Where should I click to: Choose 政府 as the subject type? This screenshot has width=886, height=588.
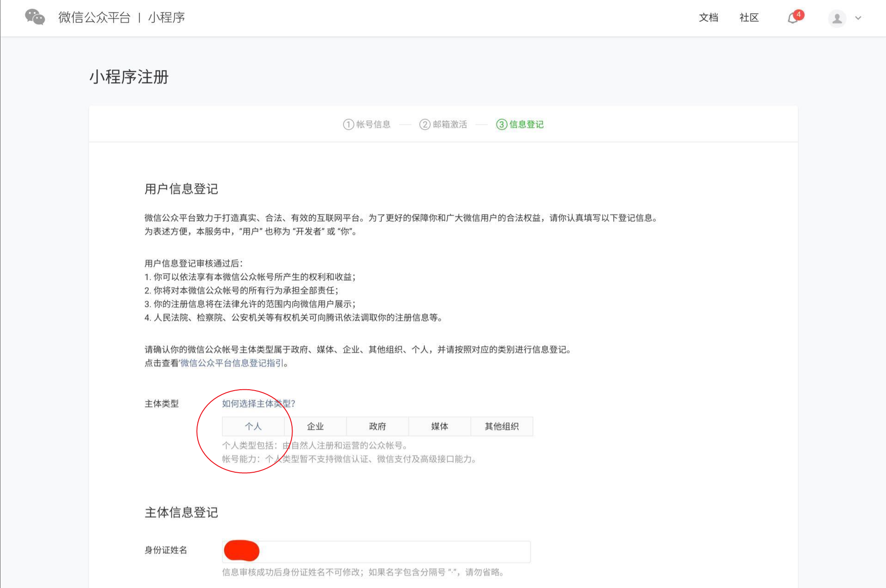tap(377, 426)
